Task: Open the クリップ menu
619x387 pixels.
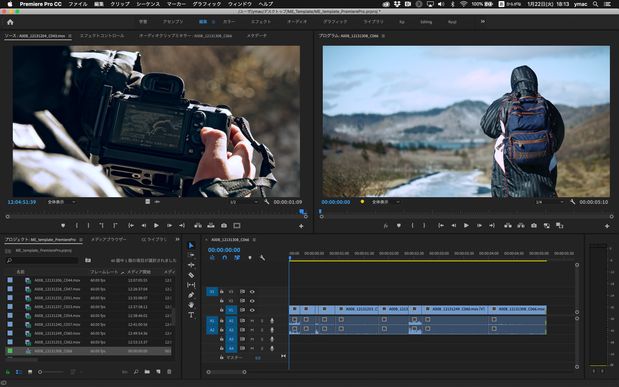Action: [120, 4]
